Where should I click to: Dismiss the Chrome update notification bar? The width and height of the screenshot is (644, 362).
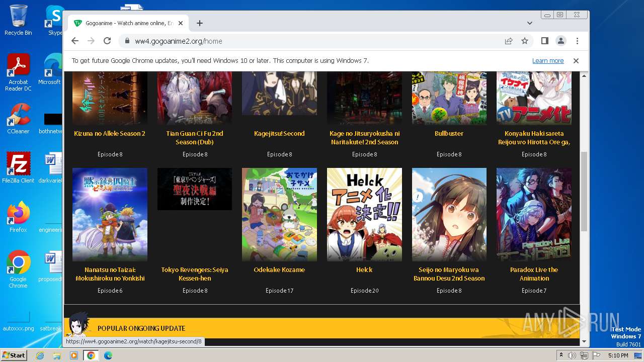[576, 61]
